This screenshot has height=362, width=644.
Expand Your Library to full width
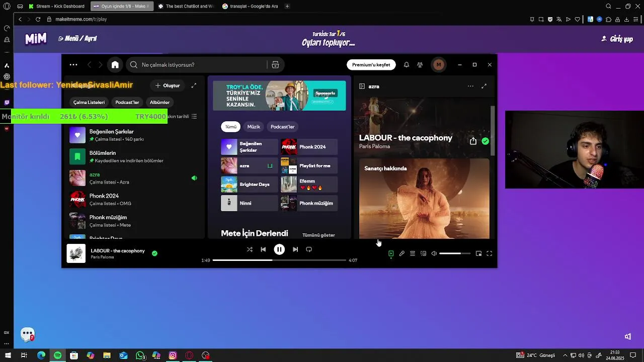[x=194, y=85]
